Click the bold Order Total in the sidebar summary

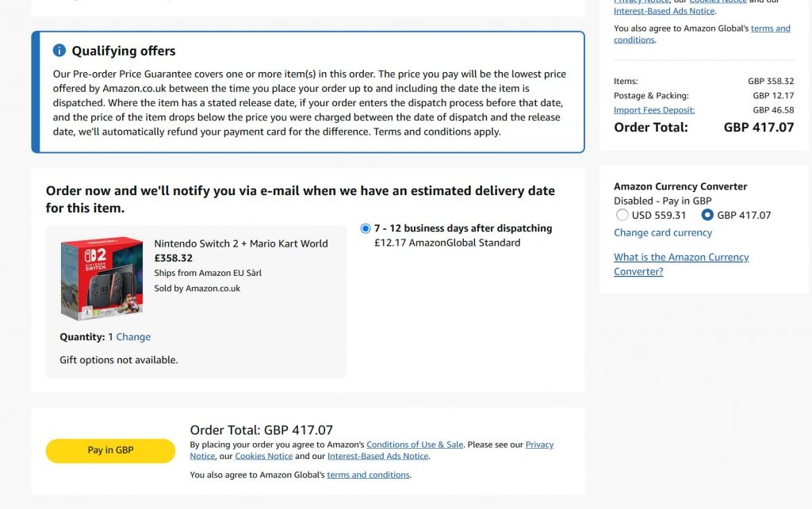click(651, 127)
